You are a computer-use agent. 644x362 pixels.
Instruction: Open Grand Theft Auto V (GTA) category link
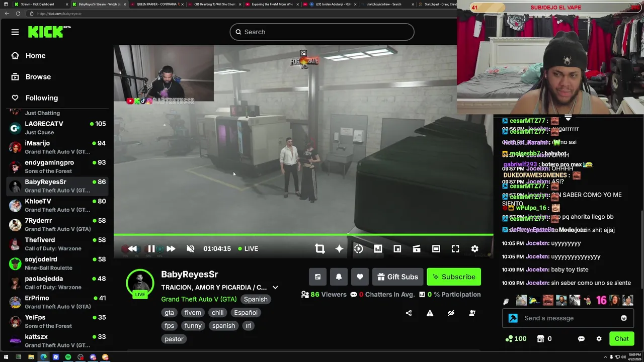pos(199,299)
